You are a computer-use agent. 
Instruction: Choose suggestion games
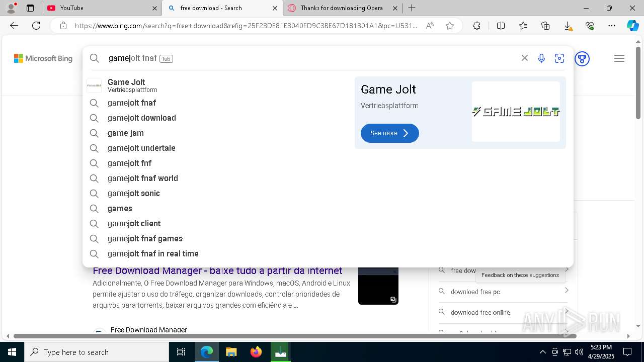(216, 208)
